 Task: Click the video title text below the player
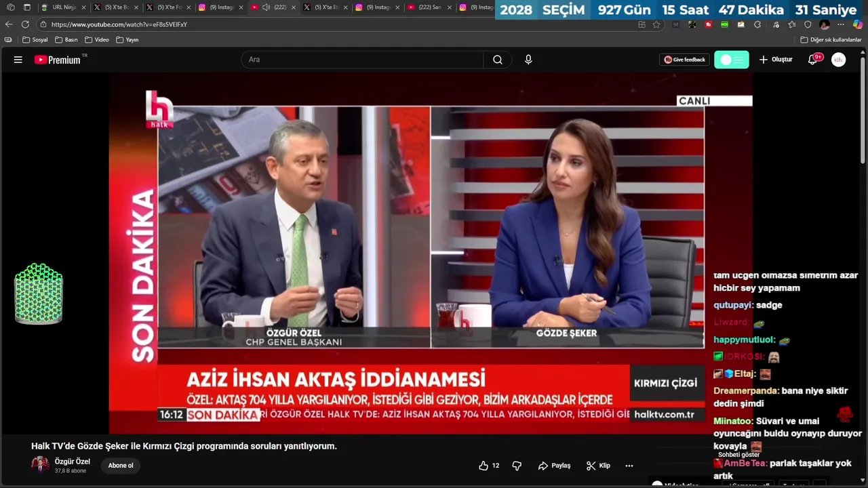[x=184, y=446]
